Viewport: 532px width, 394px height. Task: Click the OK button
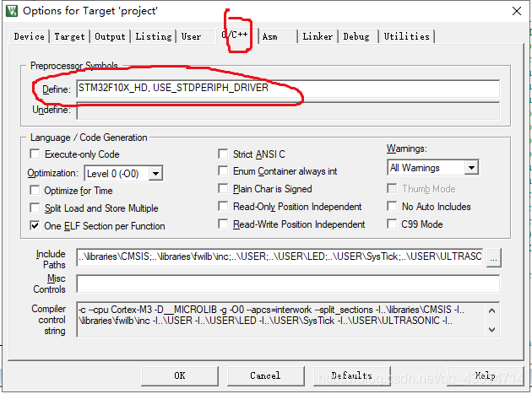(x=180, y=375)
